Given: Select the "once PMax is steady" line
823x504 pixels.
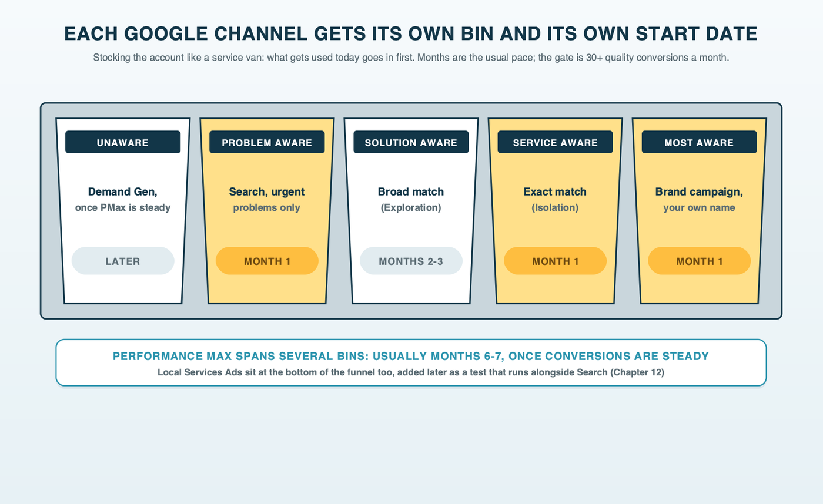Looking at the screenshot, I should [x=123, y=208].
